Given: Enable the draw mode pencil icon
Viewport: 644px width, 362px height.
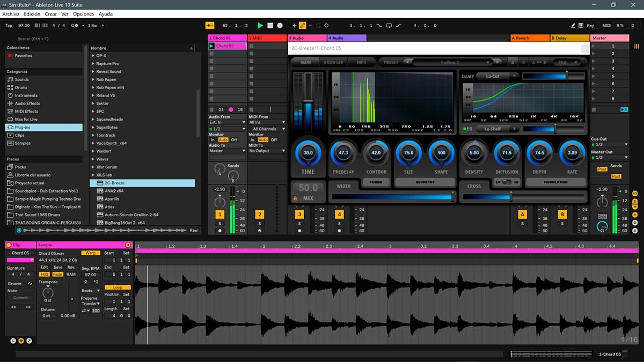Looking at the screenshot, I should (574, 25).
